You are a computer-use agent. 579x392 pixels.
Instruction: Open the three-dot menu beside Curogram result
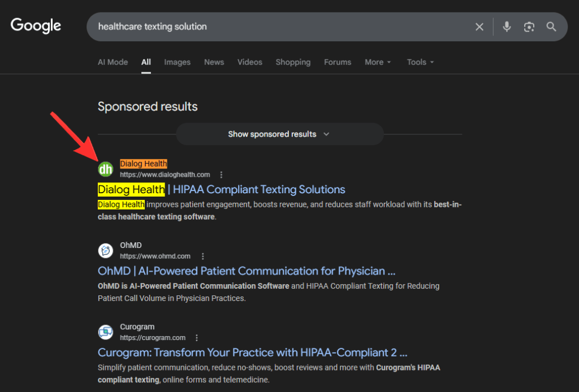click(196, 338)
